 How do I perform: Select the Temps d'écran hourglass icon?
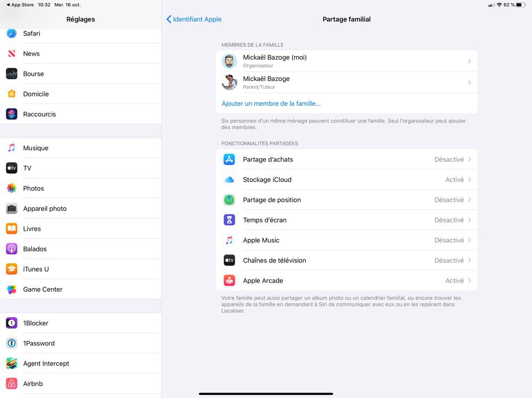coord(229,220)
